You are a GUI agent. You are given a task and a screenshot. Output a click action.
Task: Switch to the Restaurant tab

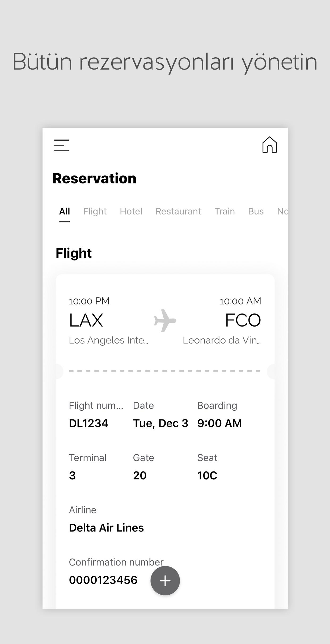[x=178, y=211]
